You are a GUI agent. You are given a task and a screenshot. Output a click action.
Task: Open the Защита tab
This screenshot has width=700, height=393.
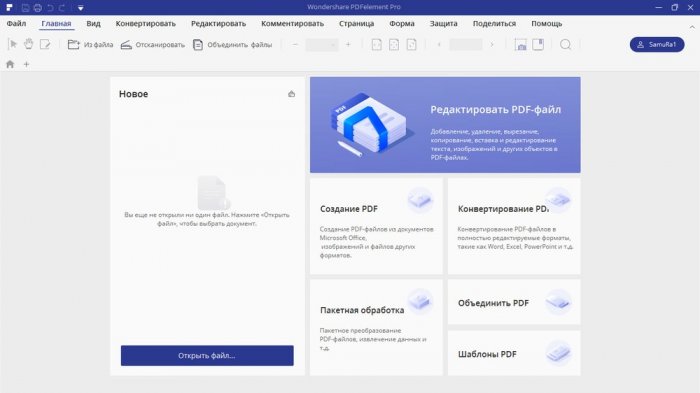coord(443,24)
